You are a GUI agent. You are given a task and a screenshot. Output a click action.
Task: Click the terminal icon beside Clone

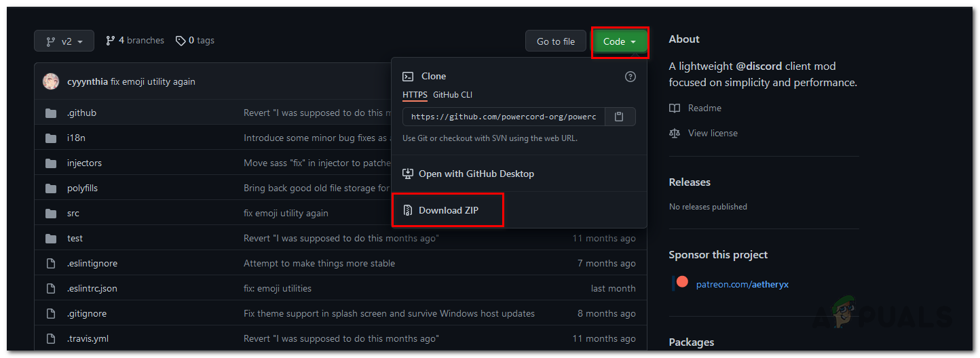408,77
